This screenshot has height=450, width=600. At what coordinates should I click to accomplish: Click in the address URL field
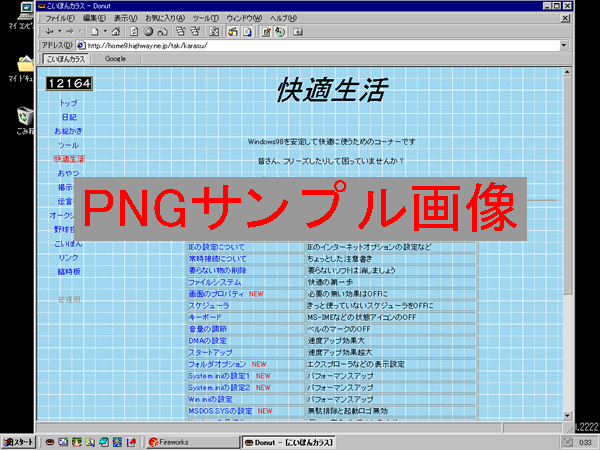point(300,45)
